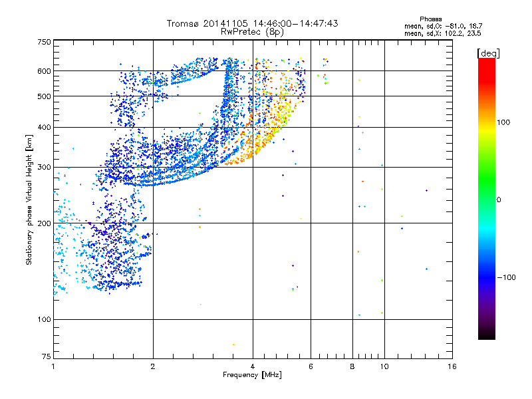Click the '-100' colorbar tick label
Image resolution: width=532 pixels, height=399 pixels.
tap(507, 277)
